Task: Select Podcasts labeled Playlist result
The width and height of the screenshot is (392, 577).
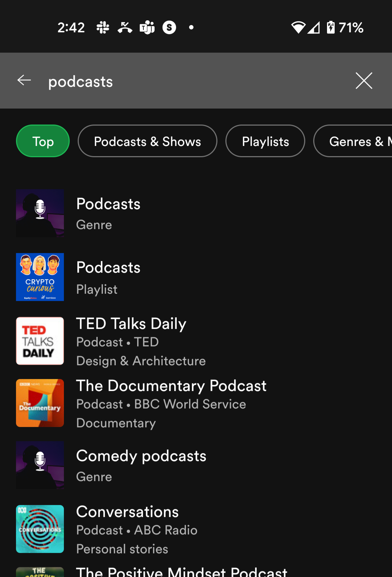Action: pyautogui.click(x=196, y=277)
